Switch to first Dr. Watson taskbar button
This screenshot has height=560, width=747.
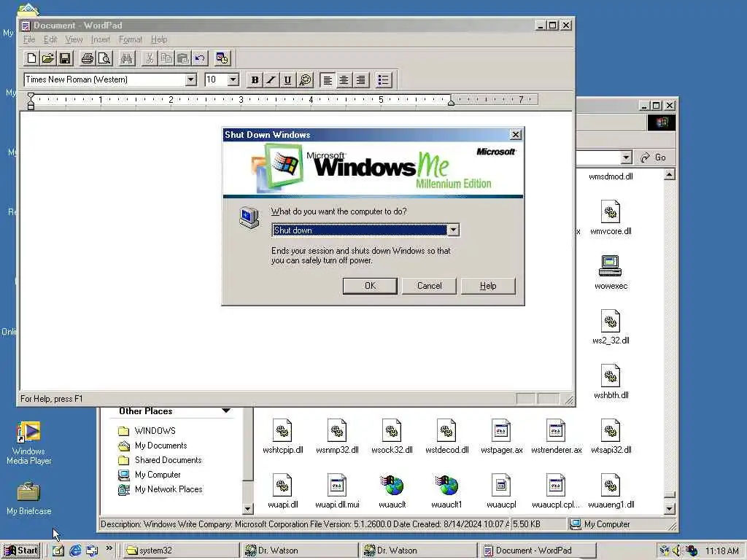tap(300, 551)
